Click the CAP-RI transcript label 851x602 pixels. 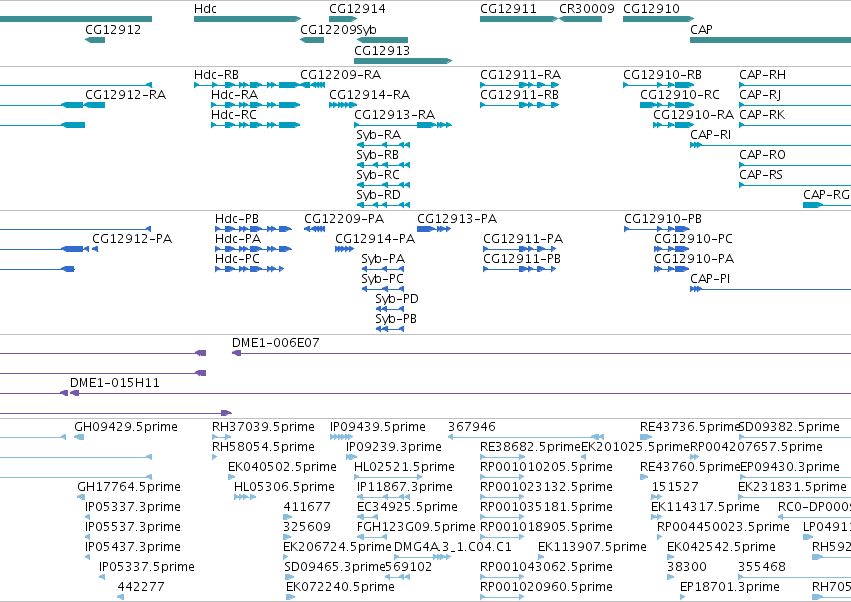(710, 135)
